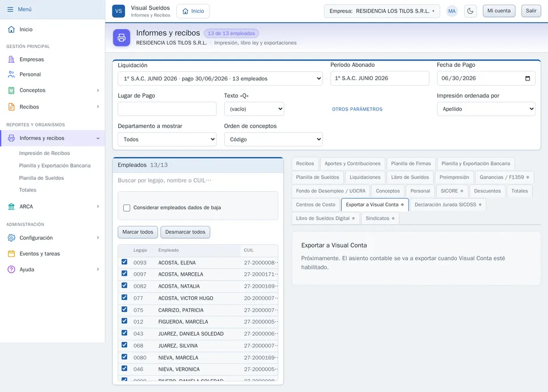Viewport: 548px width, 392px height.
Task: Click the Desmarcar todos button
Action: [185, 232]
